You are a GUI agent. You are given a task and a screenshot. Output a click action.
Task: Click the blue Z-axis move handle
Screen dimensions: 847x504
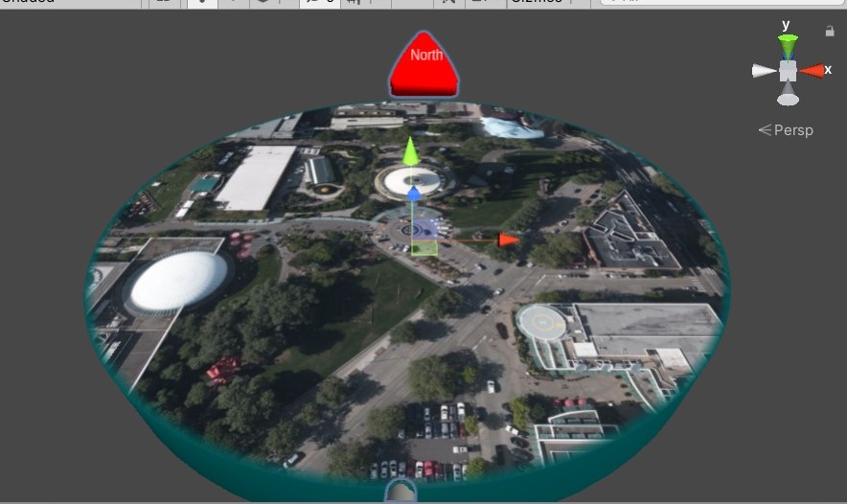tap(413, 194)
